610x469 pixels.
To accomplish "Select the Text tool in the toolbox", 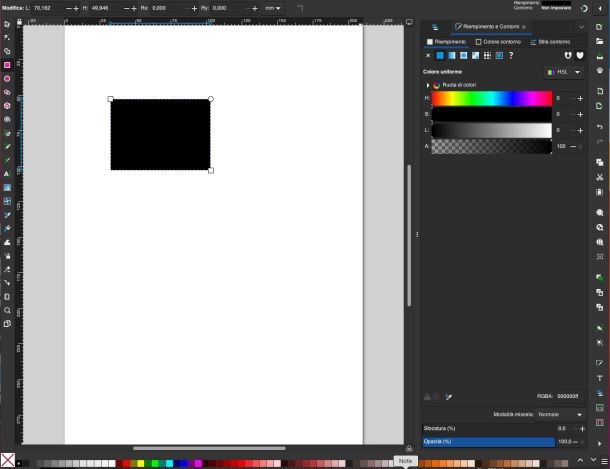I will click(7, 173).
